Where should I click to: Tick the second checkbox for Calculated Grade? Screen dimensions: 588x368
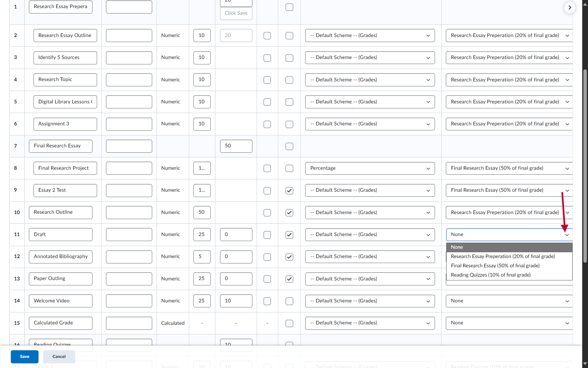coord(289,323)
